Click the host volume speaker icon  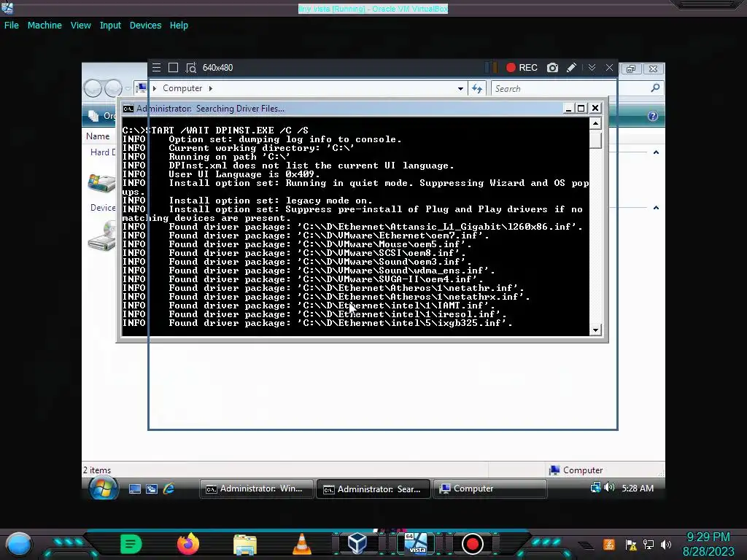click(x=666, y=544)
